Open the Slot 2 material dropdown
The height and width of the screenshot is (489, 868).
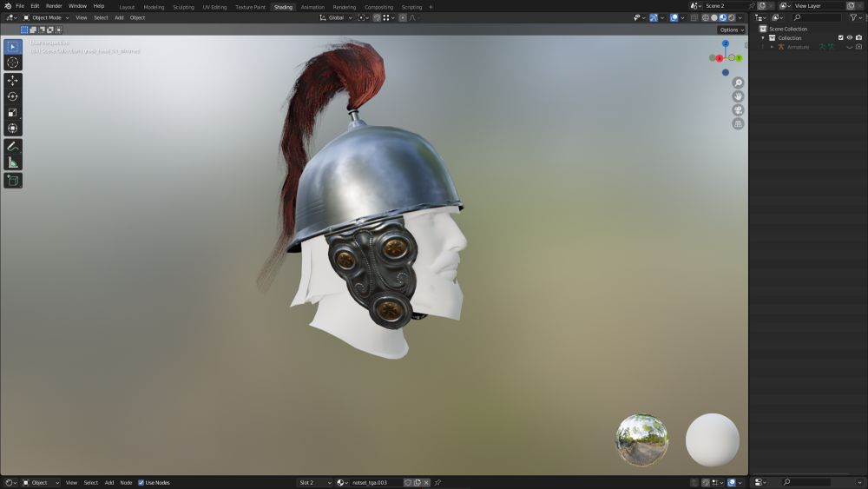tap(315, 483)
